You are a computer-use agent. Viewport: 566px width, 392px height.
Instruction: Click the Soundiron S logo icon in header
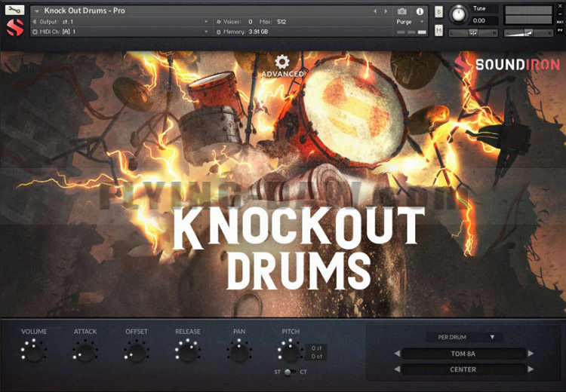(15, 27)
